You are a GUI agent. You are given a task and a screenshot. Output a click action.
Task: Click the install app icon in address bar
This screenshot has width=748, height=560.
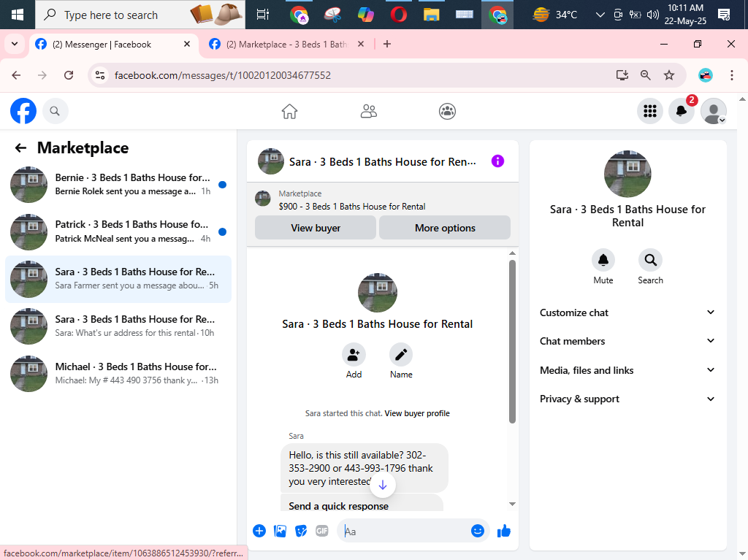pyautogui.click(x=622, y=75)
